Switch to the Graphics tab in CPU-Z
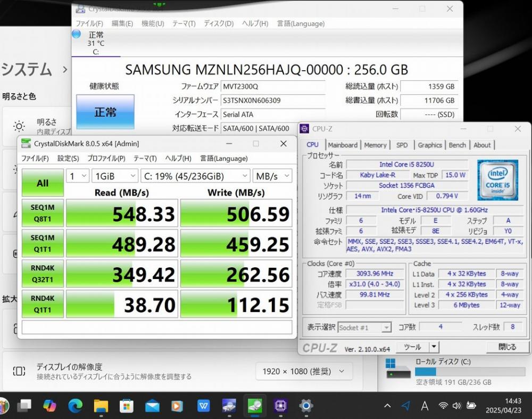Image resolution: width=532 pixels, height=419 pixels. tap(430, 145)
